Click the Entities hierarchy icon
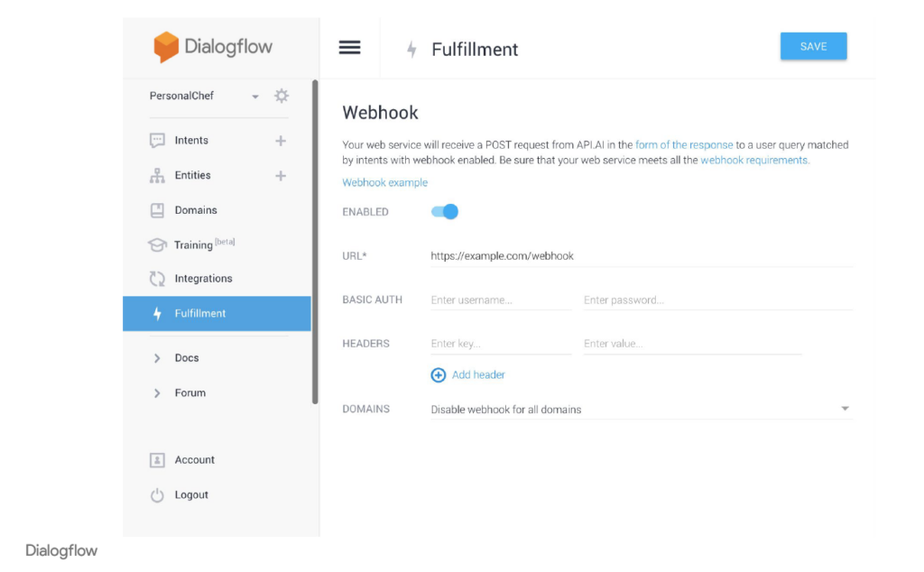 click(157, 175)
